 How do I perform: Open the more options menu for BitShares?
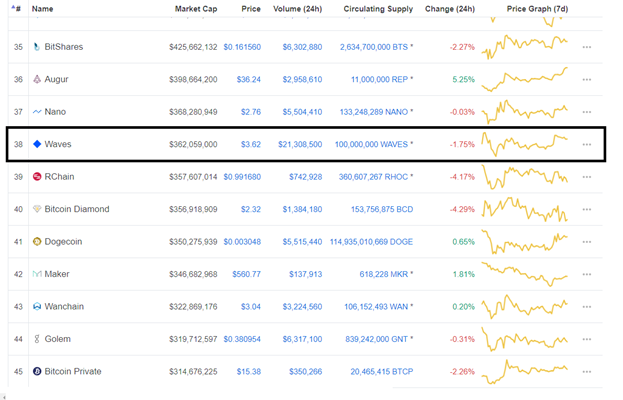point(586,47)
